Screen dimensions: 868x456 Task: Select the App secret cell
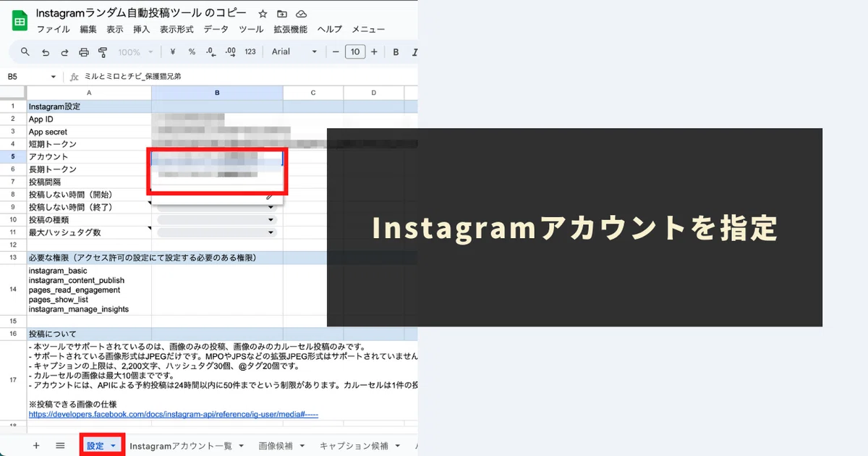89,132
